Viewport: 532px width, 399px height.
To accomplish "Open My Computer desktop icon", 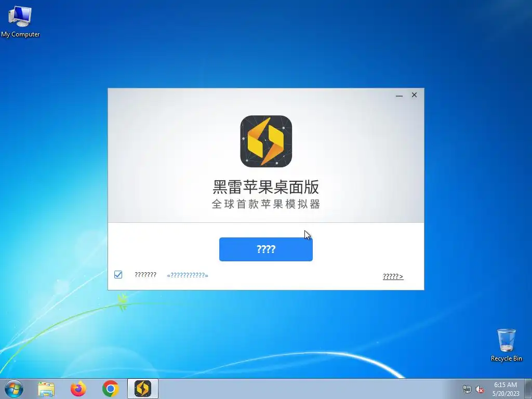I will [x=20, y=21].
